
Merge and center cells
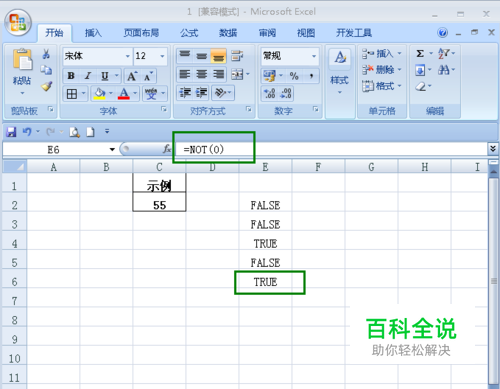237,74
